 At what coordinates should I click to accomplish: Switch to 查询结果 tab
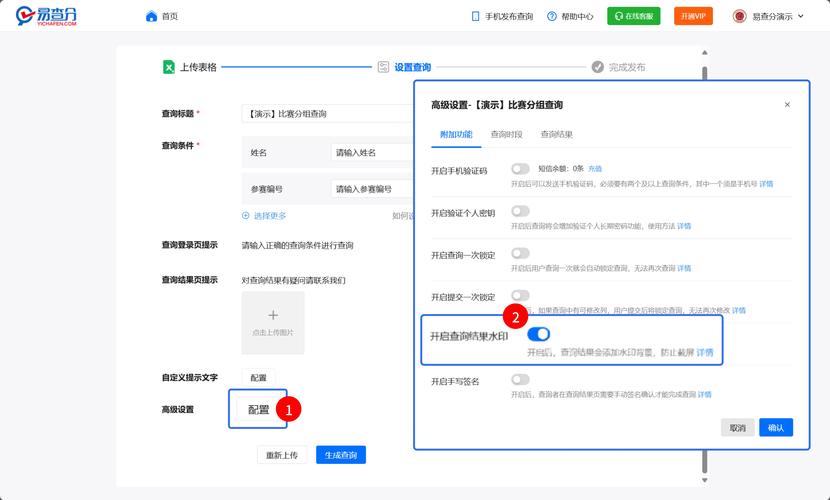[x=556, y=134]
